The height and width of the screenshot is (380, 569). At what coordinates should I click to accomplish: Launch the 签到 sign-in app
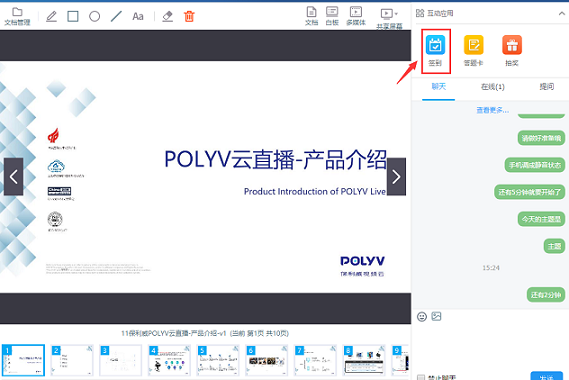[x=435, y=51]
